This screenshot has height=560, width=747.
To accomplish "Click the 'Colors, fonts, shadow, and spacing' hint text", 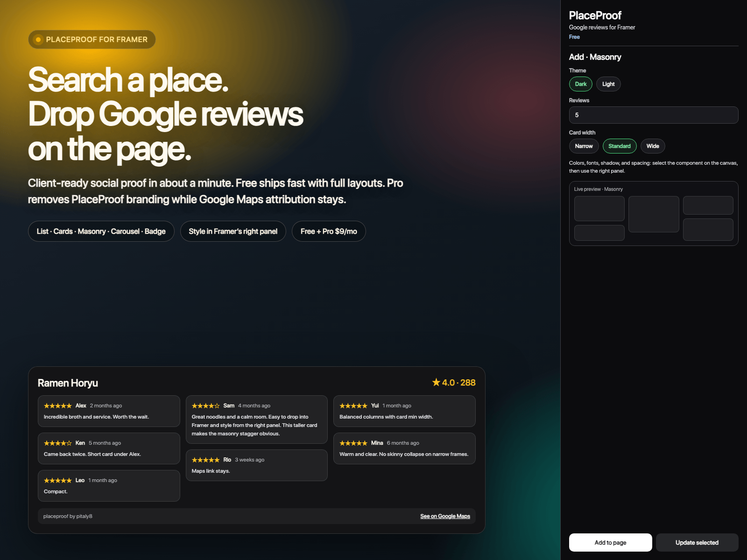I will tap(653, 167).
